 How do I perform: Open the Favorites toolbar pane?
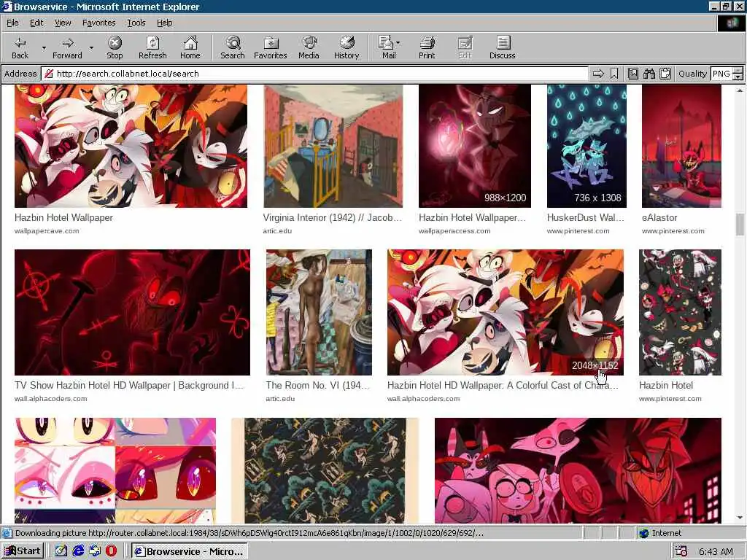(271, 48)
